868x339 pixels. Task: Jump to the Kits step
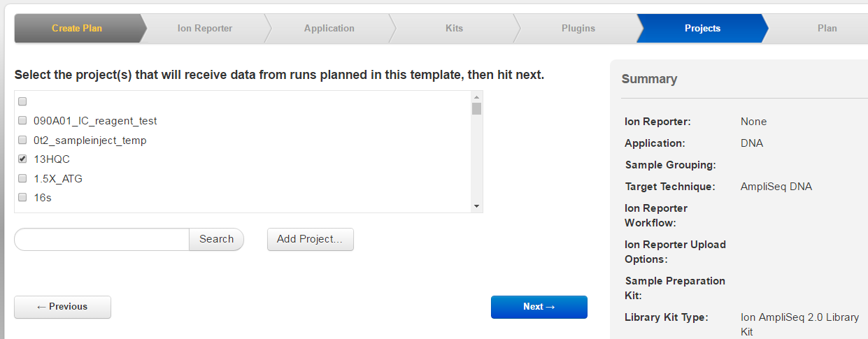click(454, 29)
